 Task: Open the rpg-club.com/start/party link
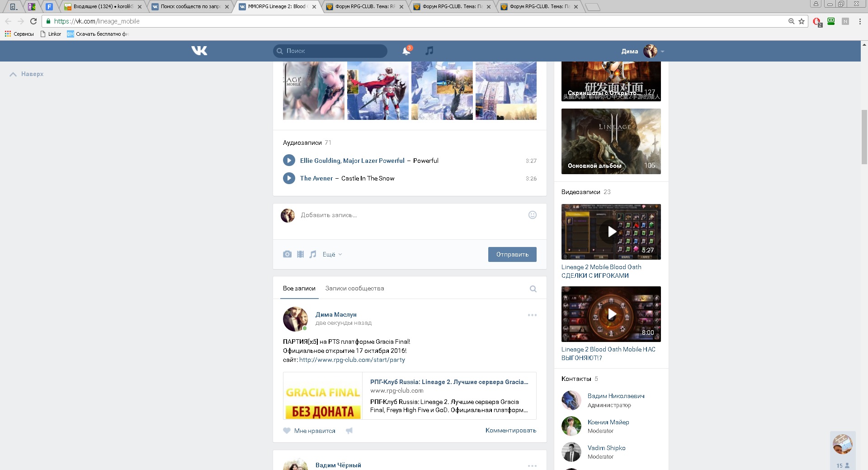[x=352, y=360]
